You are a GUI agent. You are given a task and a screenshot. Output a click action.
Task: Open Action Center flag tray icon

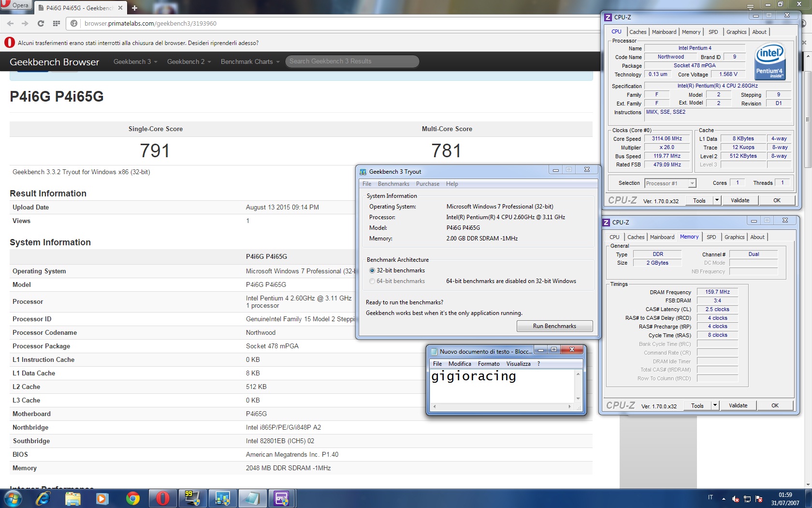tap(759, 499)
